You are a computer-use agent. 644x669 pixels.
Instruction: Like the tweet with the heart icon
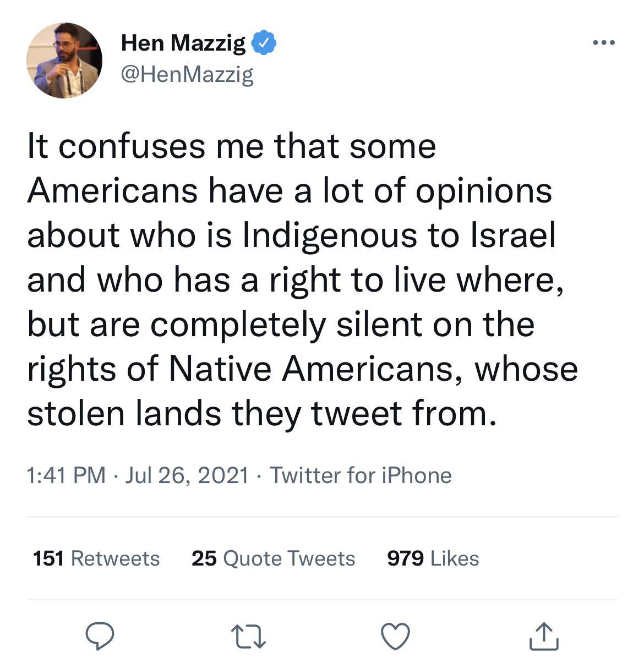click(x=395, y=637)
